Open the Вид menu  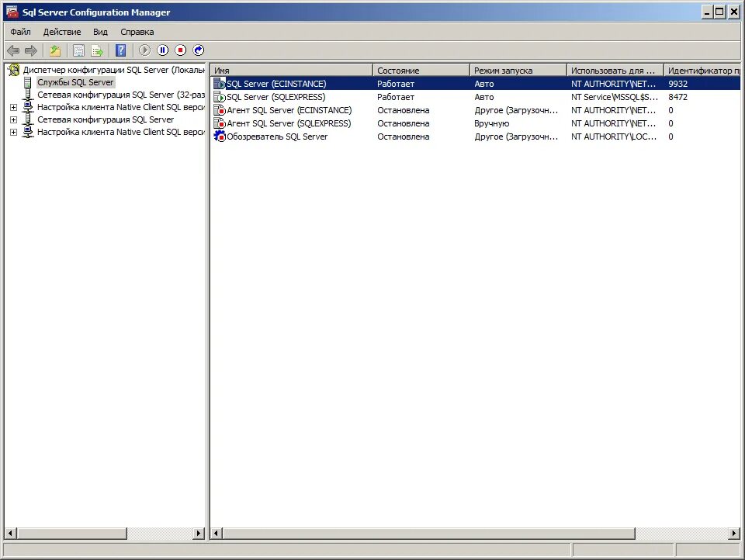click(x=100, y=32)
